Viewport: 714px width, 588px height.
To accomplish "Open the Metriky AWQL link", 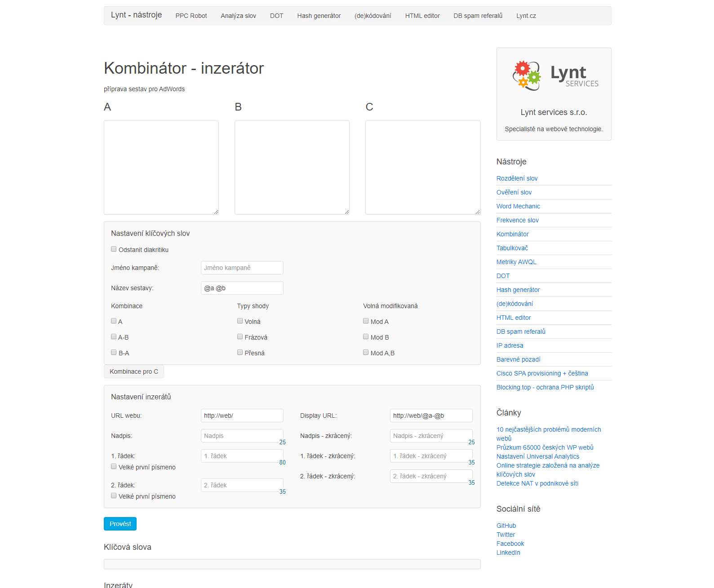I will [x=516, y=262].
